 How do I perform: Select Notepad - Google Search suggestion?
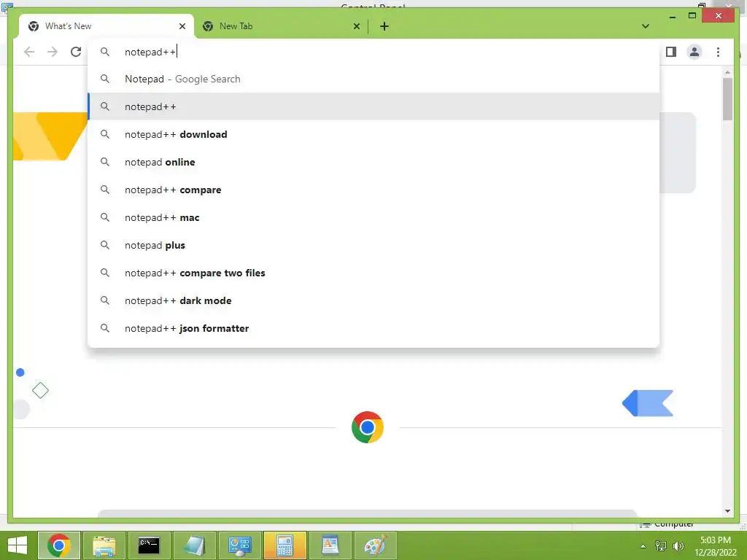pos(373,79)
